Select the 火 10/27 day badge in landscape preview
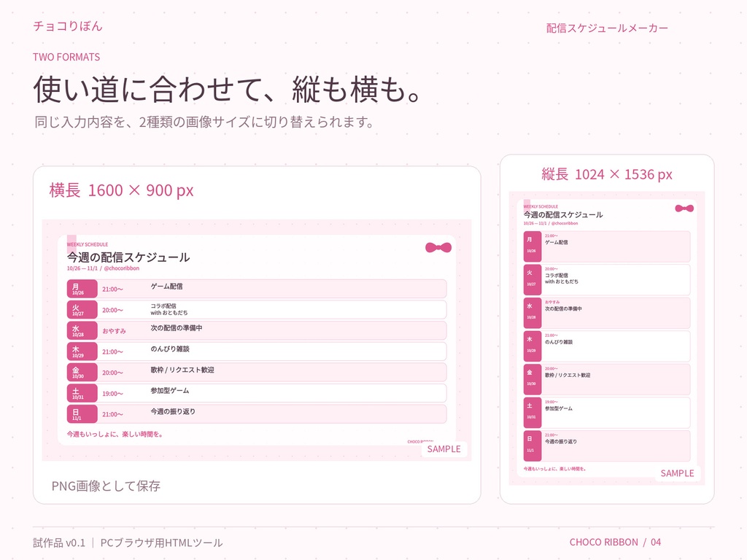The height and width of the screenshot is (560, 747). 82,309
